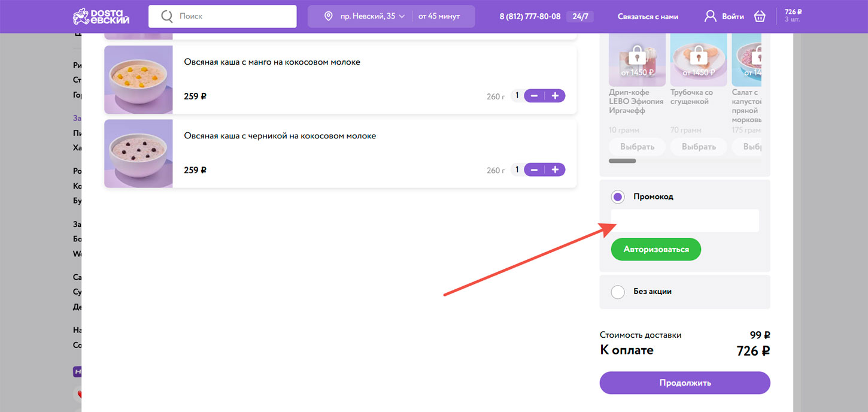Click the Dostaevsky logo in header
Viewport: 868px width, 412px height.
(x=101, y=16)
